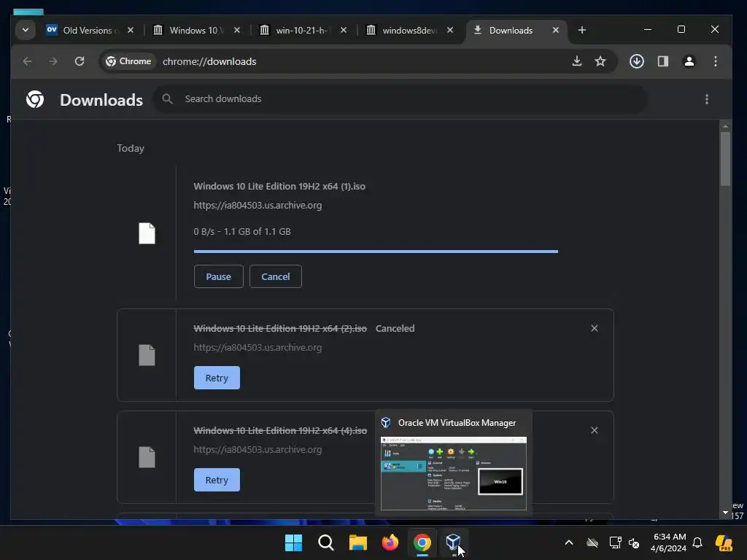Show hidden system tray icons chevron
Image resolution: width=747 pixels, height=560 pixels.
[x=569, y=542]
